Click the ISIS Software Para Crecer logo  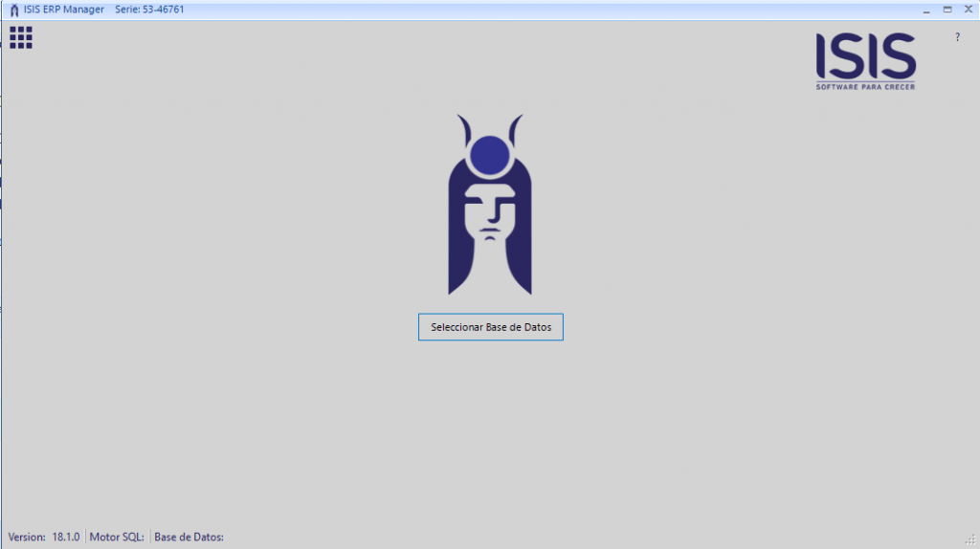pyautogui.click(x=865, y=61)
